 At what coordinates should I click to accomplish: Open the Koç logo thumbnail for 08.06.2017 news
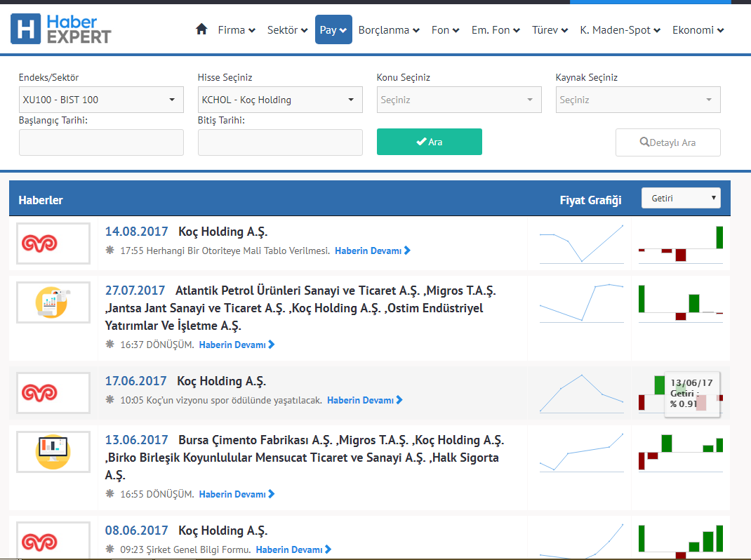point(53,540)
